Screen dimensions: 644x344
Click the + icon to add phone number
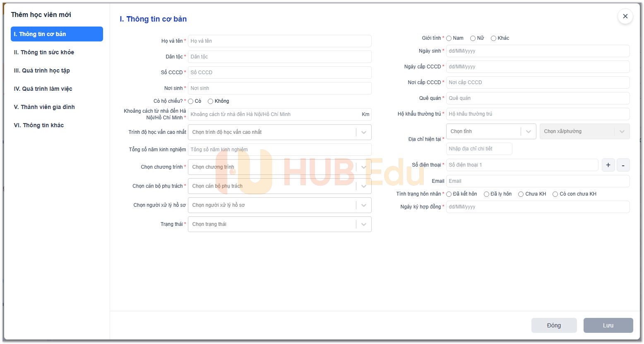[x=608, y=165]
